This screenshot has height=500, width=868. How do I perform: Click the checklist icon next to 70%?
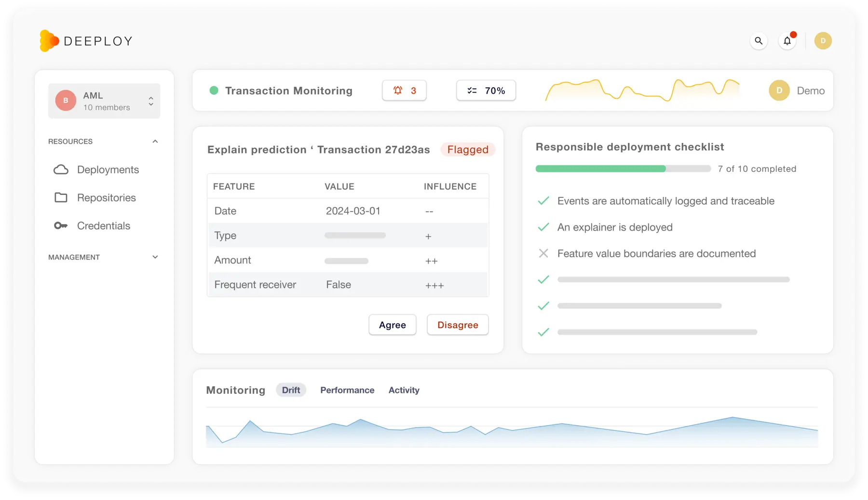click(472, 90)
